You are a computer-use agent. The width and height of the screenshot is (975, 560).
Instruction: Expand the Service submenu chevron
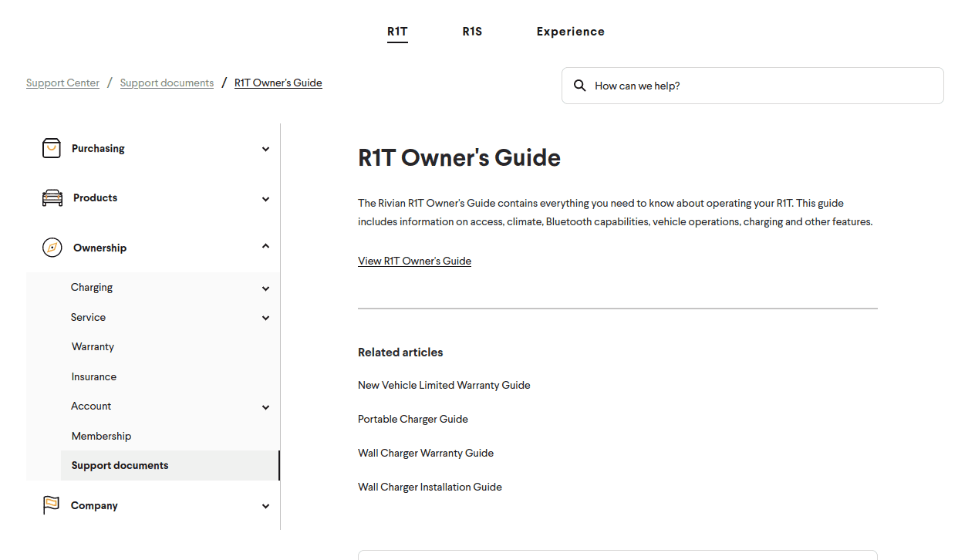[265, 318]
